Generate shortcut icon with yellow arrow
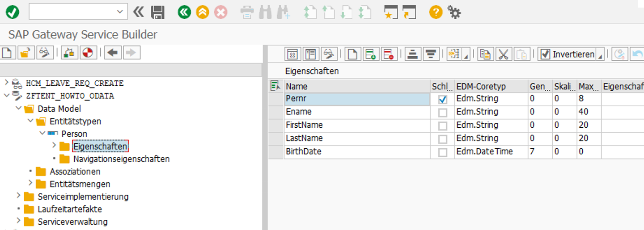 (409, 12)
